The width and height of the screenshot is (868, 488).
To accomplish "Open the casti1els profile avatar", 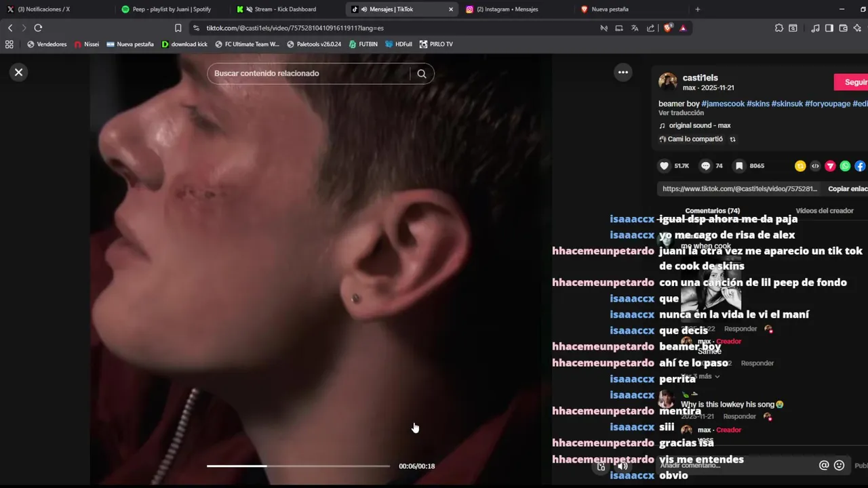I will tap(668, 82).
